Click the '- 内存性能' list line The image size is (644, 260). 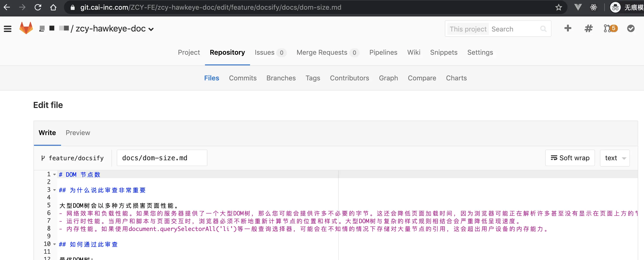point(304,229)
